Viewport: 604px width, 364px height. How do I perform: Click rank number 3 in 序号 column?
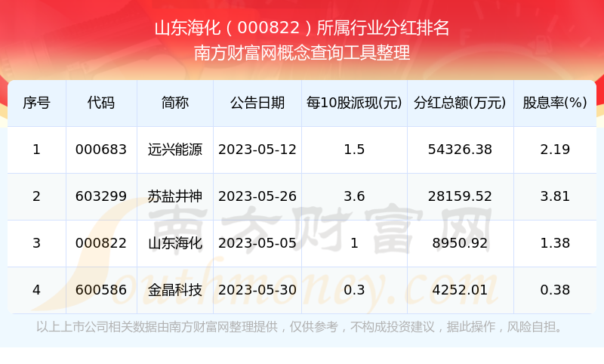pos(36,243)
